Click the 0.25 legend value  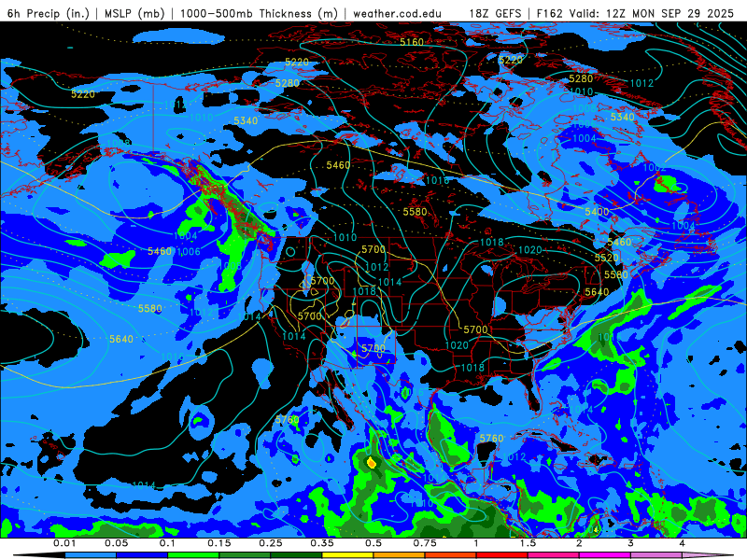271,543
